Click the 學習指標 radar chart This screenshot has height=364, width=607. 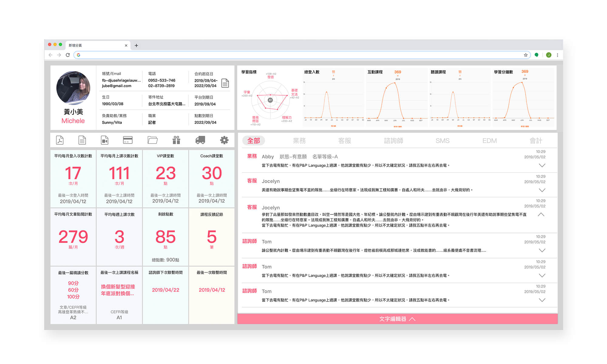[270, 100]
